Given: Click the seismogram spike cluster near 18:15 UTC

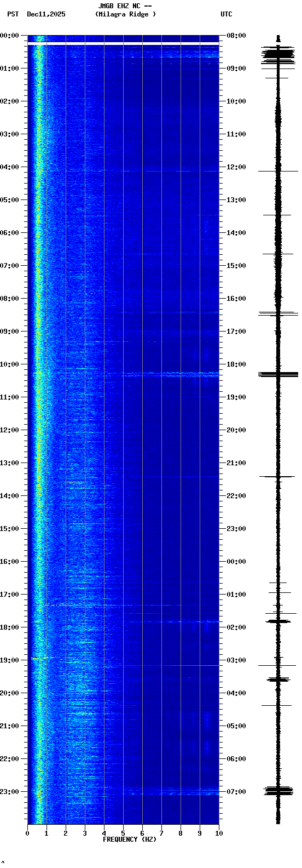Looking at the screenshot, I should tap(278, 374).
